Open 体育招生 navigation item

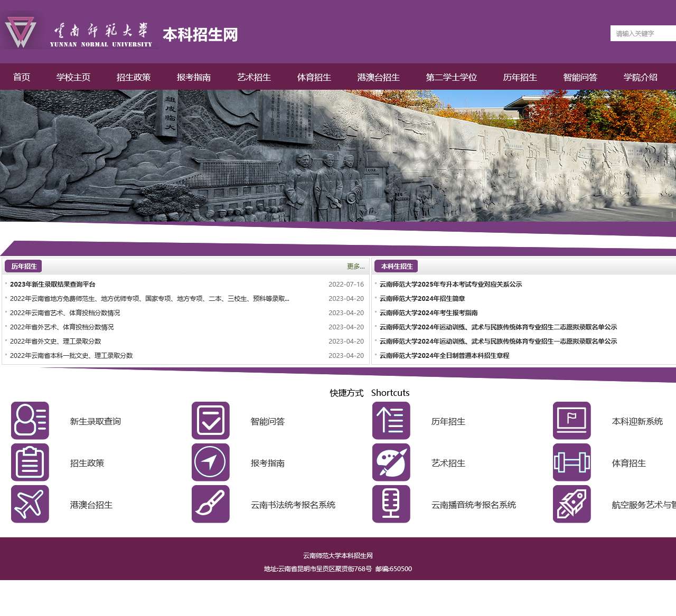pos(314,77)
